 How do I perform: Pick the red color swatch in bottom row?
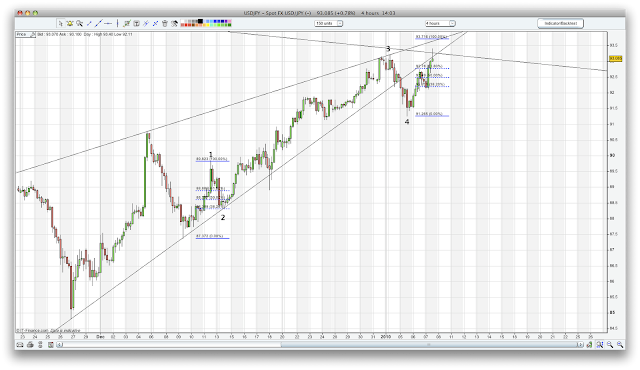click(186, 25)
